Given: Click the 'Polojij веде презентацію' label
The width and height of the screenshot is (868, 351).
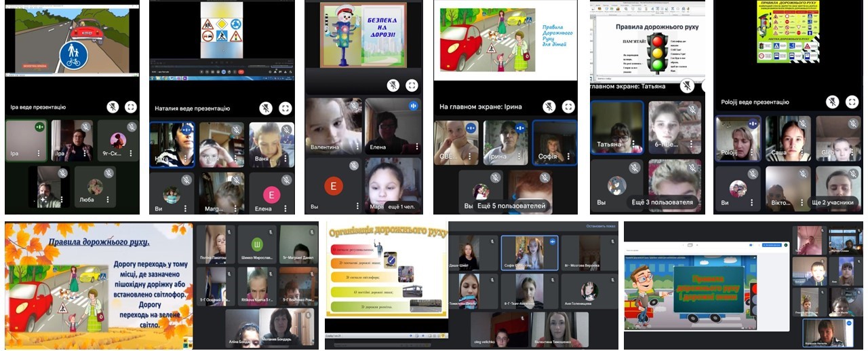Looking at the screenshot, I should (755, 102).
